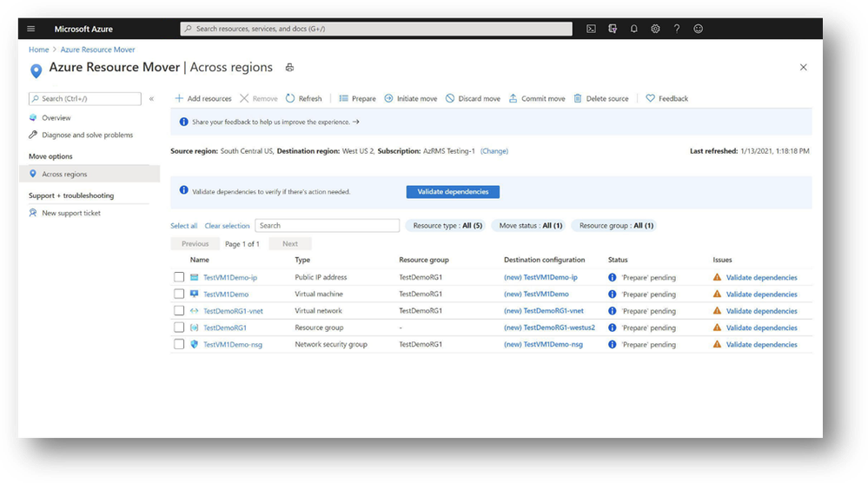Image resolution: width=868 pixels, height=483 pixels.
Task: Focus the resource list Search field
Action: coord(328,226)
